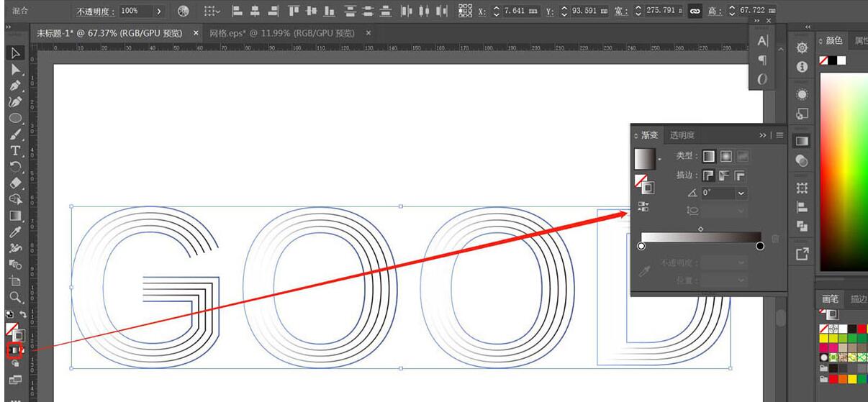Choose the Ellipse tool

15,118
